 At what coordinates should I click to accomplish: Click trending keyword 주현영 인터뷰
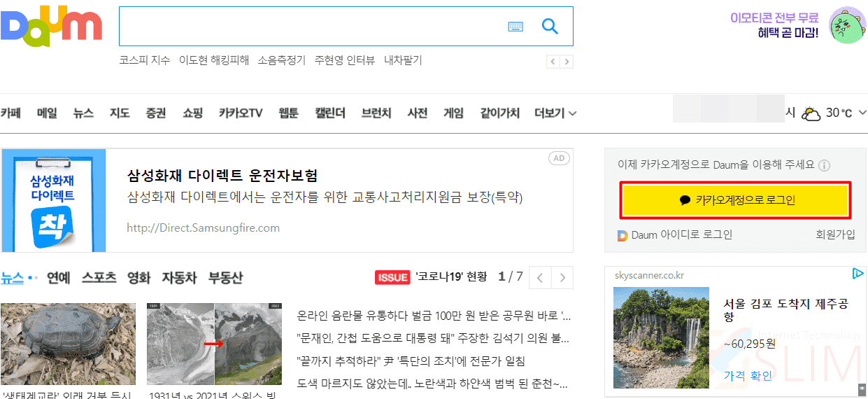click(x=345, y=60)
